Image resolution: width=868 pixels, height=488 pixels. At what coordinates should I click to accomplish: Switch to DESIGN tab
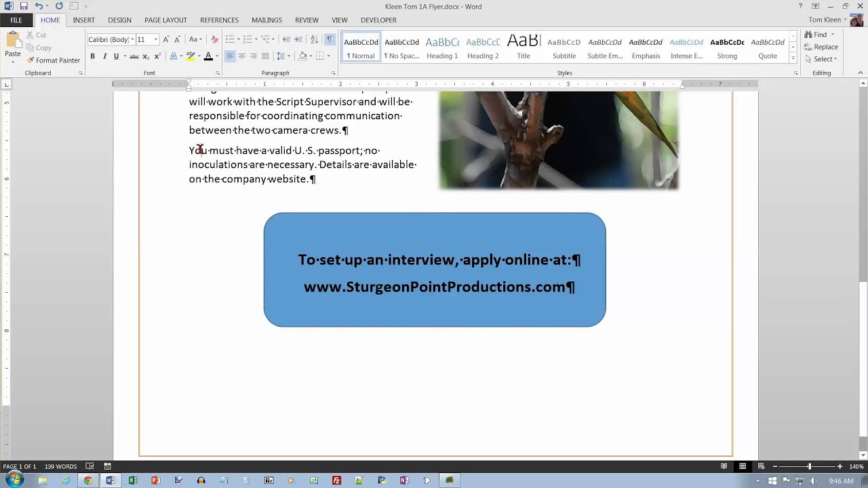point(120,20)
